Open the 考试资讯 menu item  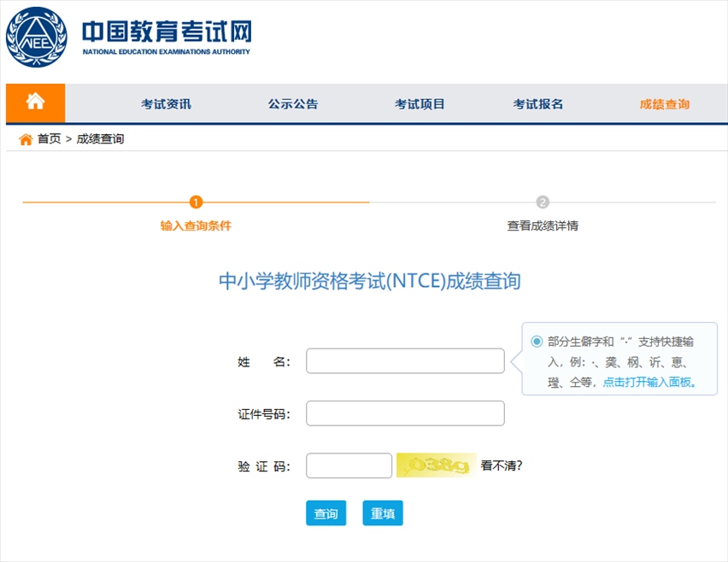click(166, 104)
